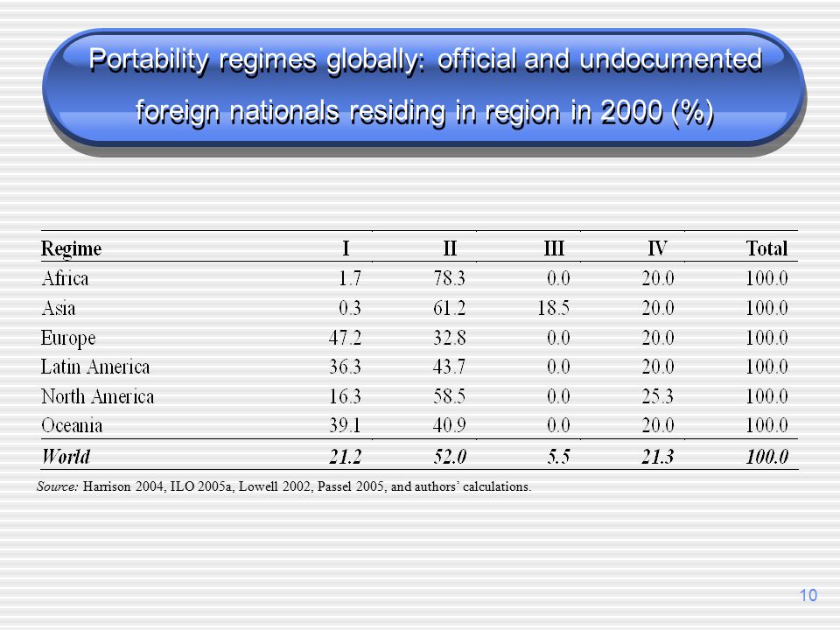Click World regime I value 21.2
This screenshot has height=630, width=840.
pos(345,457)
